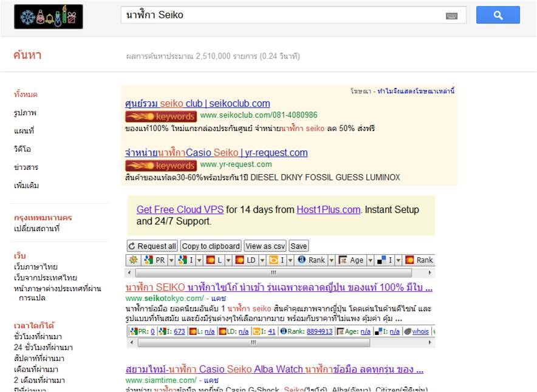Click the ad explanation link ทำไมจึงแสดงโฆษณาเหล่านี้
Image resolution: width=537 pixels, height=392 pixels.
pyautogui.click(x=416, y=91)
